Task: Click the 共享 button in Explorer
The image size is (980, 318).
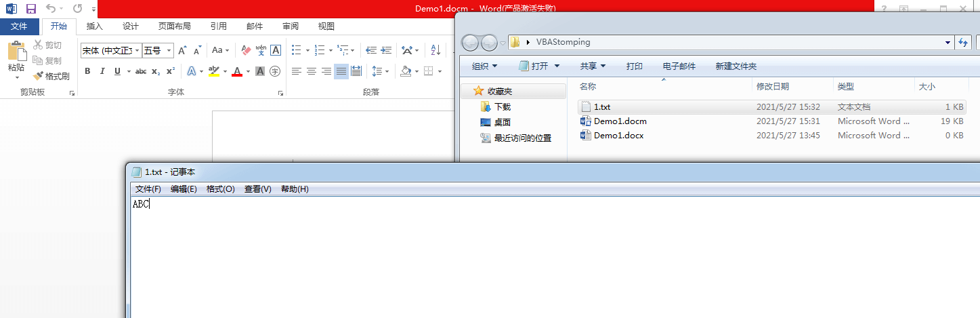Action: click(x=593, y=66)
